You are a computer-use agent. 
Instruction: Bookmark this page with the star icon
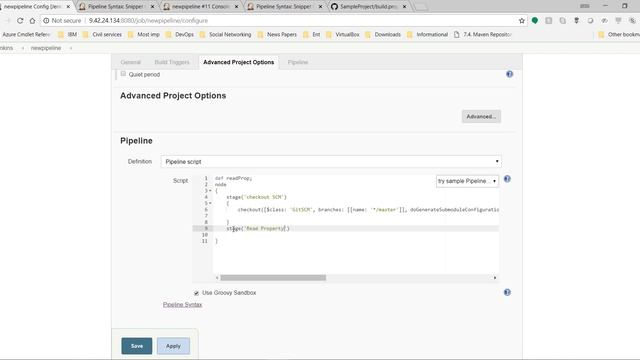pos(522,20)
